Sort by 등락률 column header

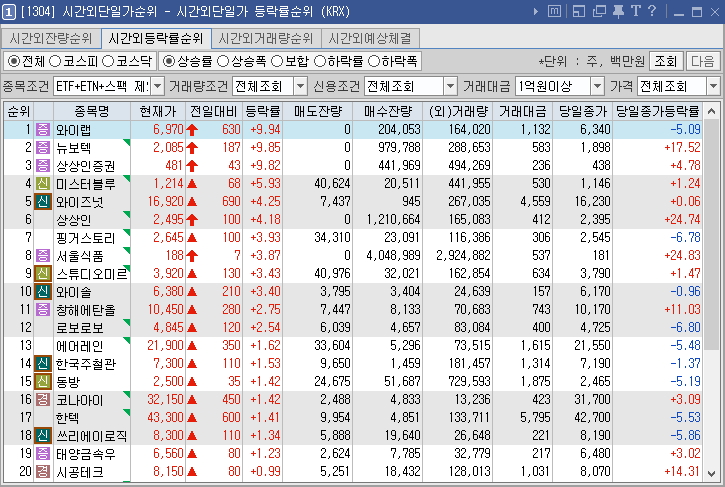pyautogui.click(x=263, y=111)
